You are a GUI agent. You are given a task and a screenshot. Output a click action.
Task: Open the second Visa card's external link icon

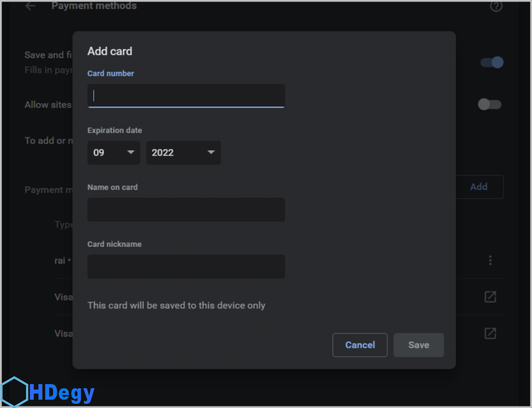click(x=490, y=333)
